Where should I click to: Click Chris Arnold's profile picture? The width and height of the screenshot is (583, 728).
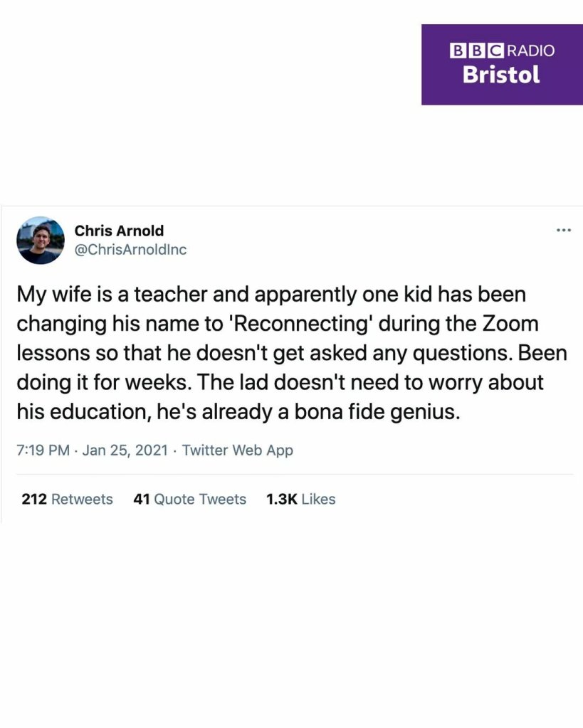(41, 241)
